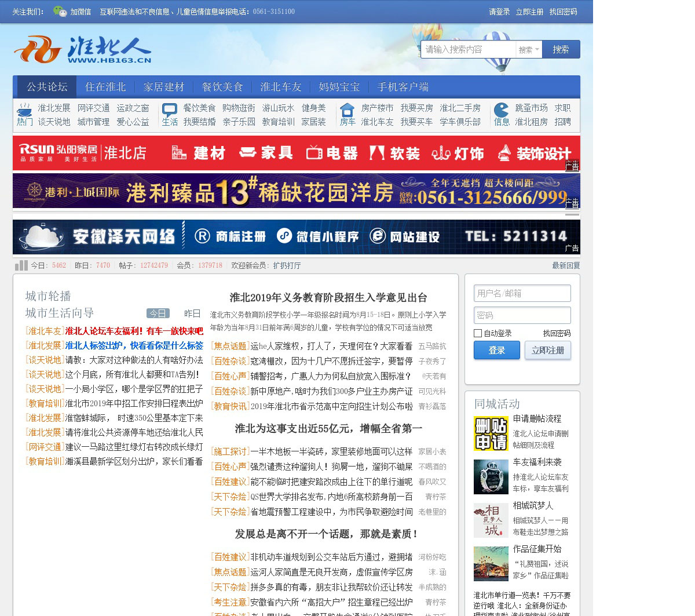
Task: Open the 申请删帖流程 activity title
Action: pos(537,418)
